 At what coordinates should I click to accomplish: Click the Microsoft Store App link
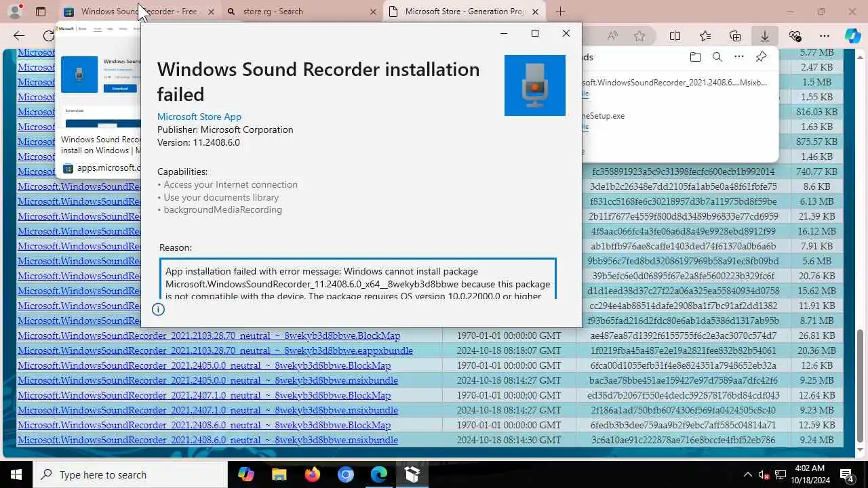pyautogui.click(x=199, y=117)
